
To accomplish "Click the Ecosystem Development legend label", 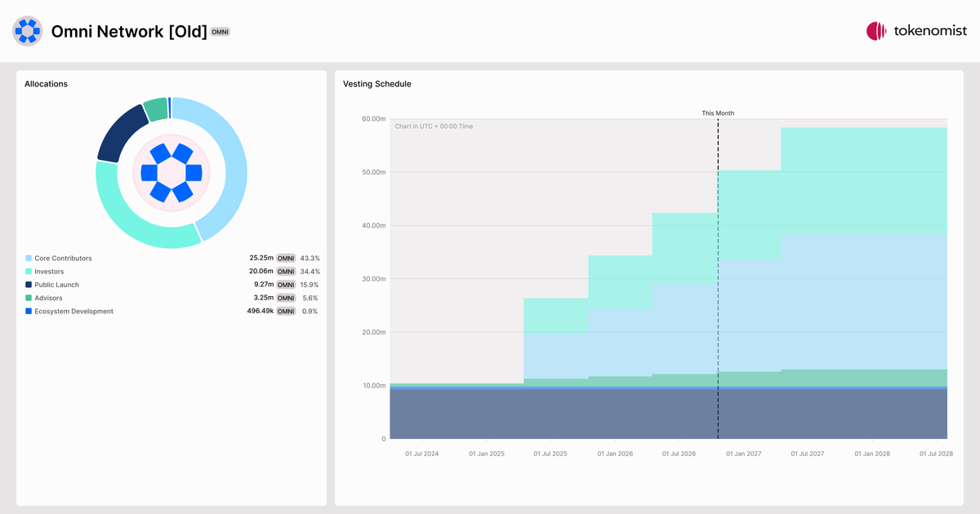I will [73, 312].
